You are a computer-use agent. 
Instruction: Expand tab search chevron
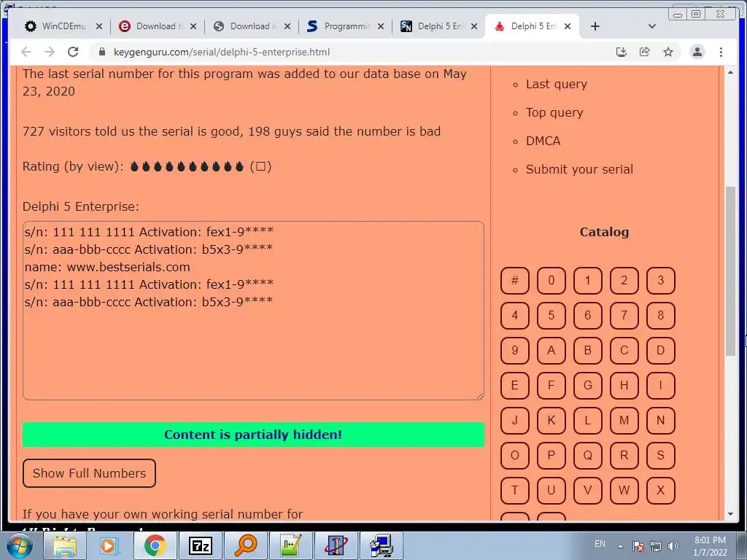(x=652, y=26)
